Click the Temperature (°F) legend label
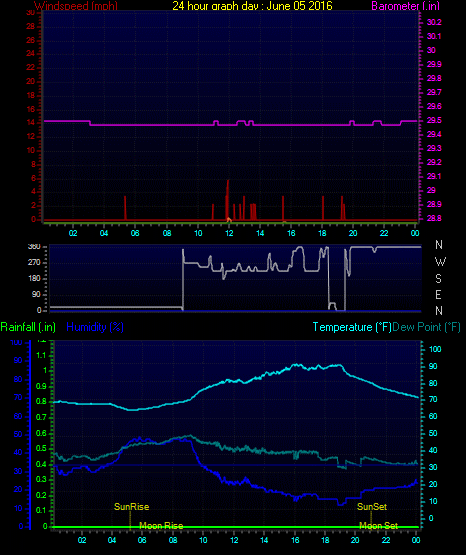This screenshot has width=466, height=555. tap(352, 327)
